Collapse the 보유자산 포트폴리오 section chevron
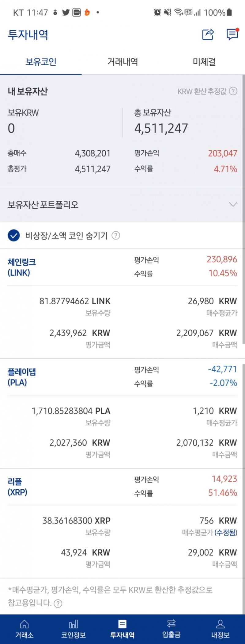Viewport: 245px width, 644px height. [233, 204]
